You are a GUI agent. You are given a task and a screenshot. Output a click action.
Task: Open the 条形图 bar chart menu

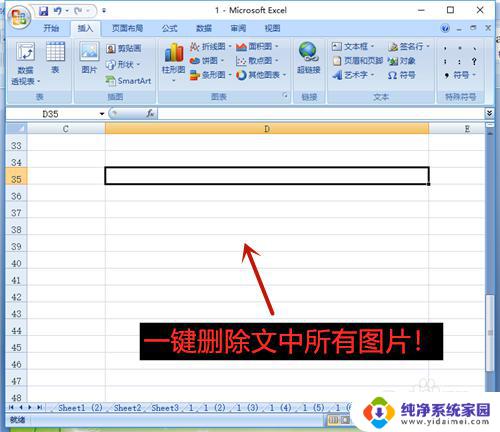[210, 75]
